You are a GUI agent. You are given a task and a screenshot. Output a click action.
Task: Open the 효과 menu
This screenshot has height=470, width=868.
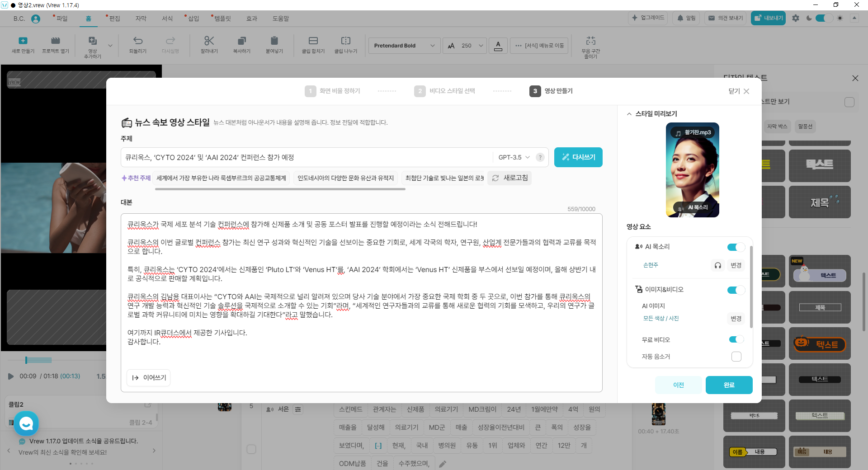(252, 19)
